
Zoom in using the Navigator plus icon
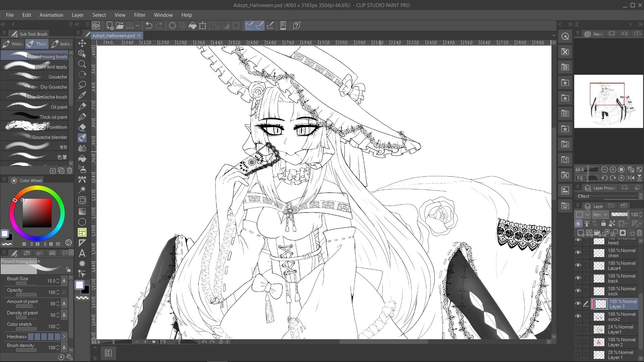(x=613, y=170)
